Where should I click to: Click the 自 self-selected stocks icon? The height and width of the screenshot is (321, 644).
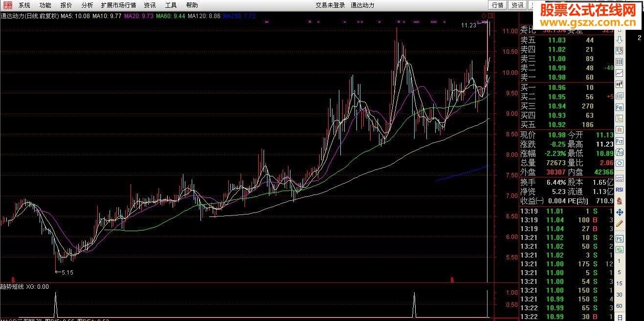(x=620, y=129)
